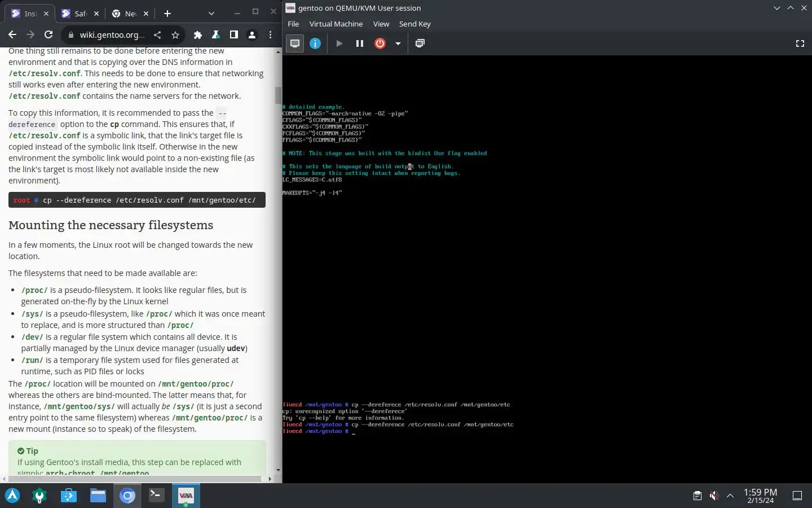This screenshot has width=812, height=508.
Task: Open a new browser tab with plus
Action: (x=167, y=14)
